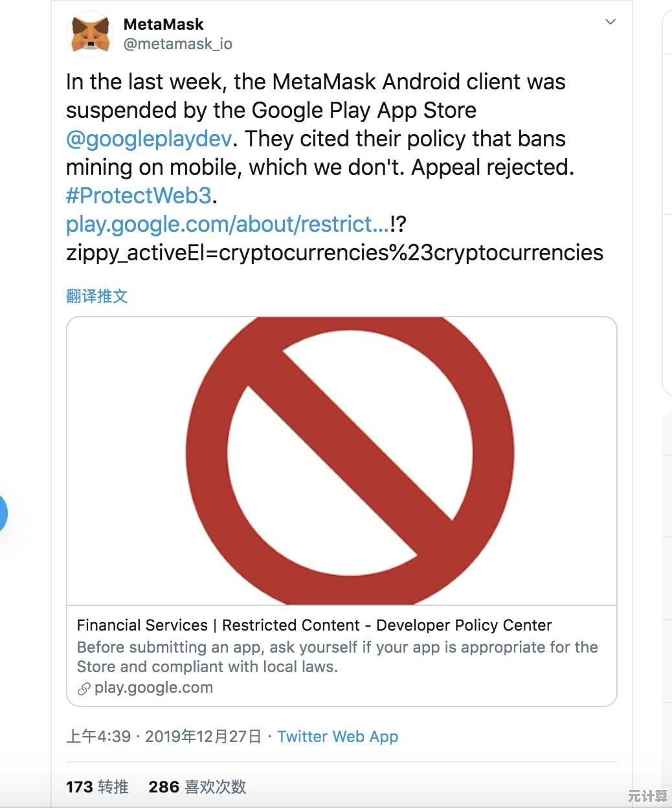The height and width of the screenshot is (808, 672).
Task: Click the card description about submitting an app
Action: (x=337, y=656)
